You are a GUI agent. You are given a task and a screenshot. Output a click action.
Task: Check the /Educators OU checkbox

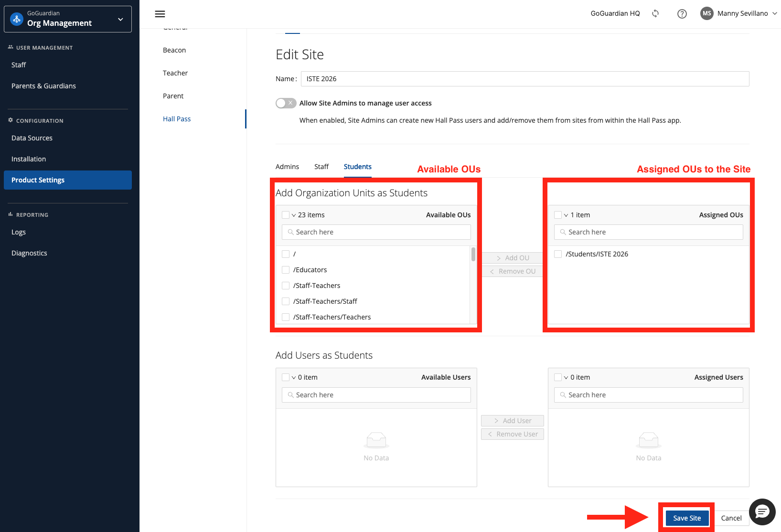286,270
